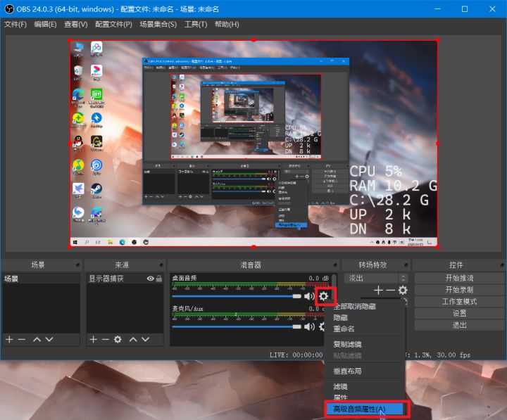The width and height of the screenshot is (507, 420).
Task: Click the OBS logo in the title bar
Action: tap(9, 9)
